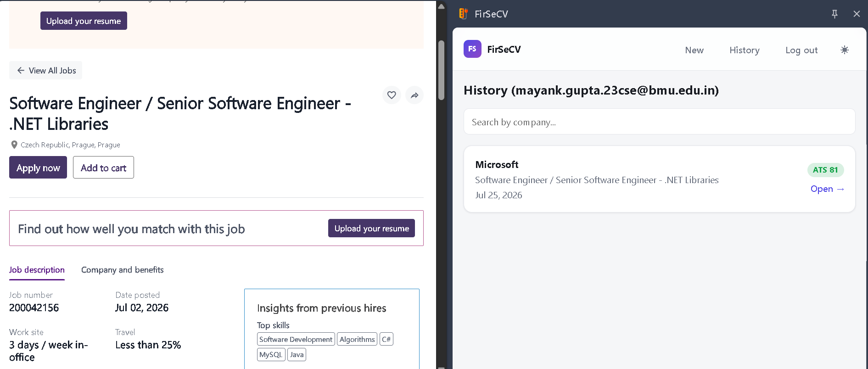The height and width of the screenshot is (369, 868).
Task: Log out of FirSeCV
Action: 801,50
